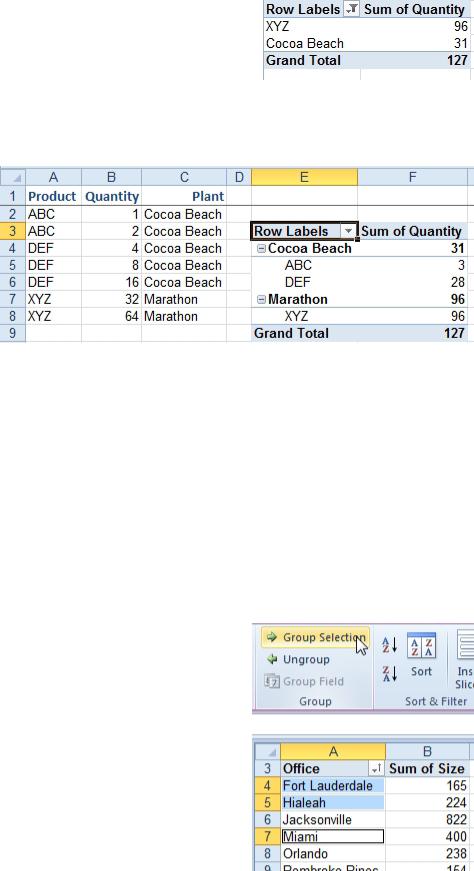The height and width of the screenshot is (871, 474).
Task: Collapse the Cocoa Beach group in the pivot table
Action: pos(261,249)
